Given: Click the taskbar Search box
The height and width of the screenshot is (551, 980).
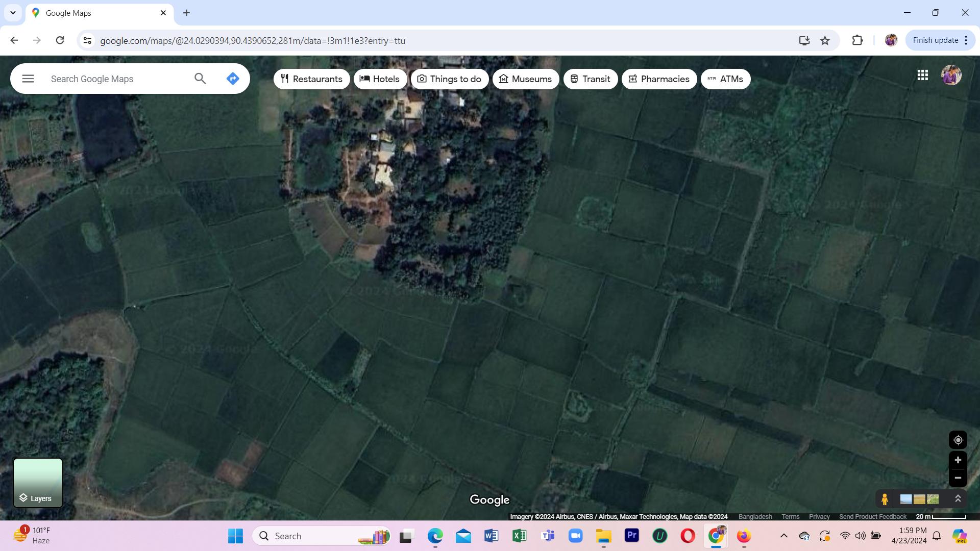Looking at the screenshot, I should [322, 536].
